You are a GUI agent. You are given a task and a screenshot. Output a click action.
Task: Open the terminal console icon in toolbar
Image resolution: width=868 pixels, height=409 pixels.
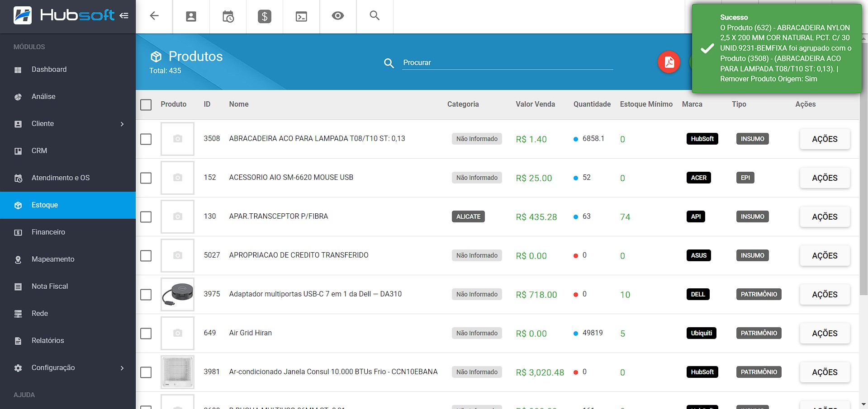pos(301,17)
